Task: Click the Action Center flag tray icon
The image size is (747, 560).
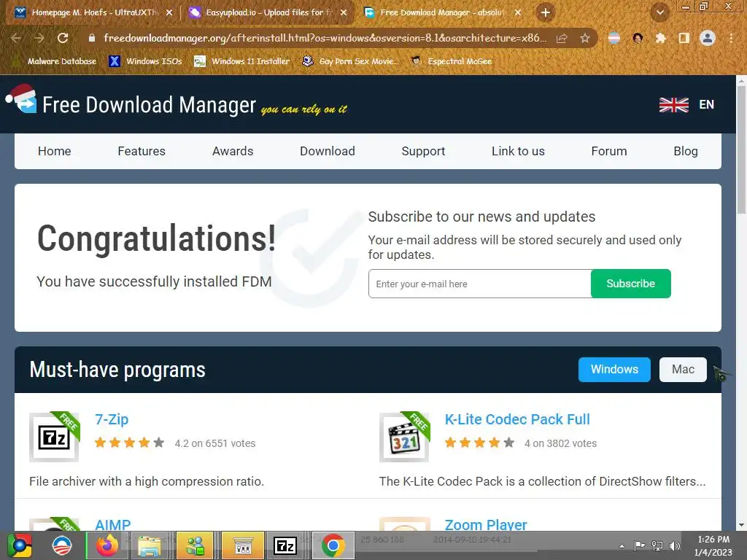Action: [x=639, y=546]
